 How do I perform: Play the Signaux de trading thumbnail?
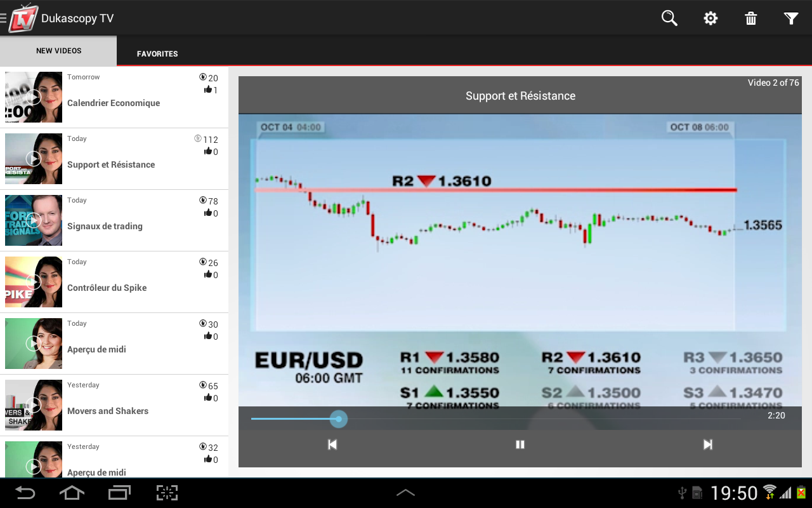[34, 220]
